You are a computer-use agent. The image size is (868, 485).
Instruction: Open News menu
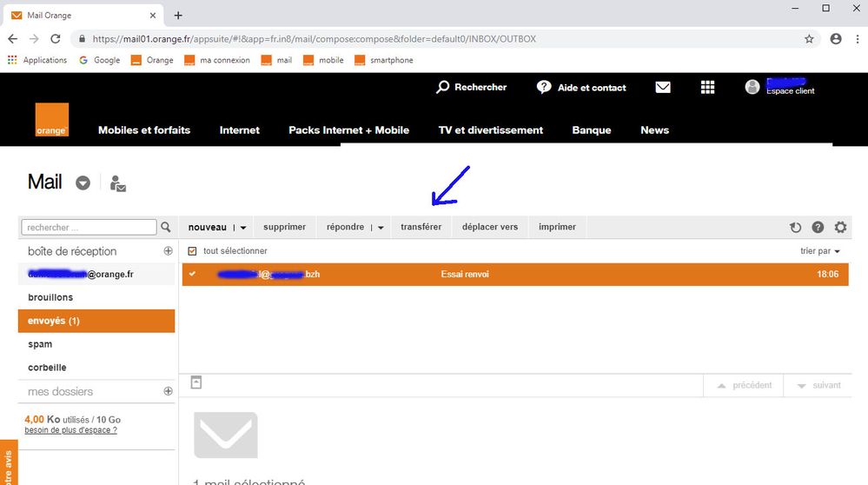coord(654,130)
